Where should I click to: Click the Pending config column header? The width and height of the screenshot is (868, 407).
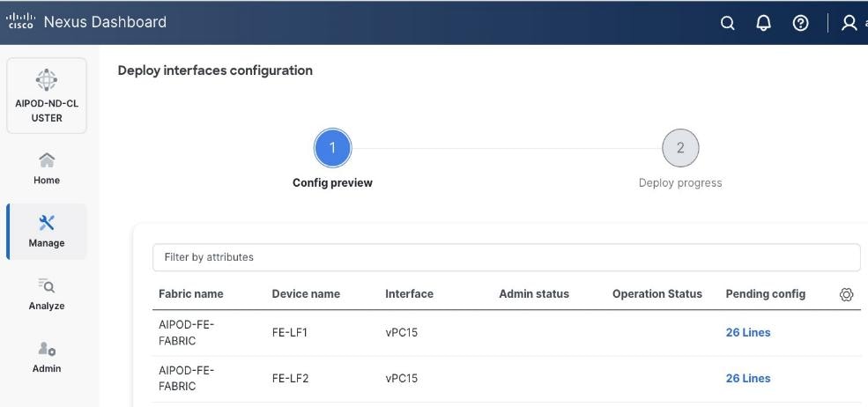click(x=765, y=294)
